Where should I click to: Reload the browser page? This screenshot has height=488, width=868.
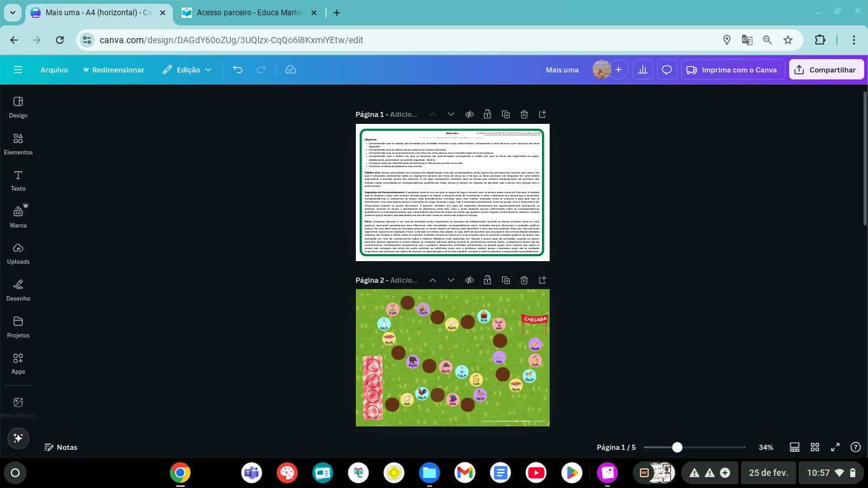point(60,39)
